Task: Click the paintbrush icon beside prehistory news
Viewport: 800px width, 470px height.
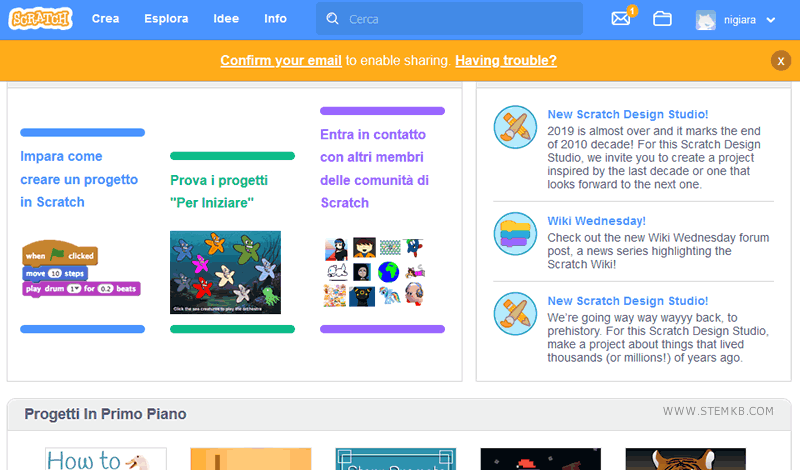Action: [x=515, y=314]
